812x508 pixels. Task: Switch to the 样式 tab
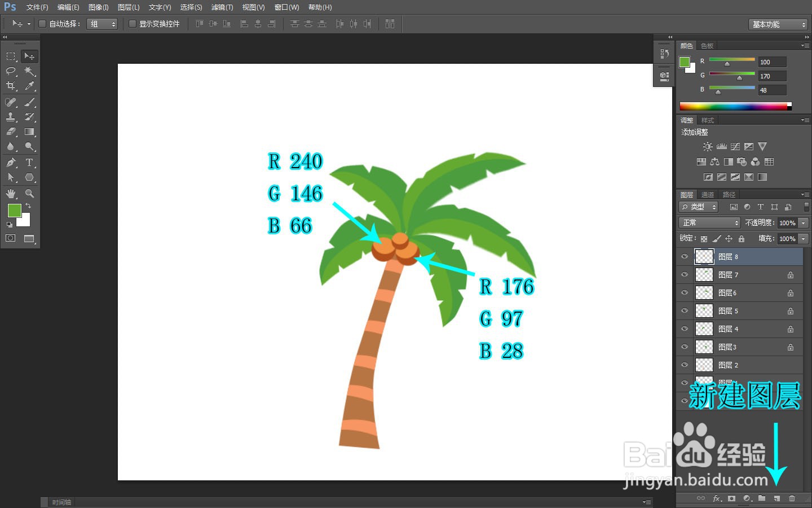coord(708,120)
